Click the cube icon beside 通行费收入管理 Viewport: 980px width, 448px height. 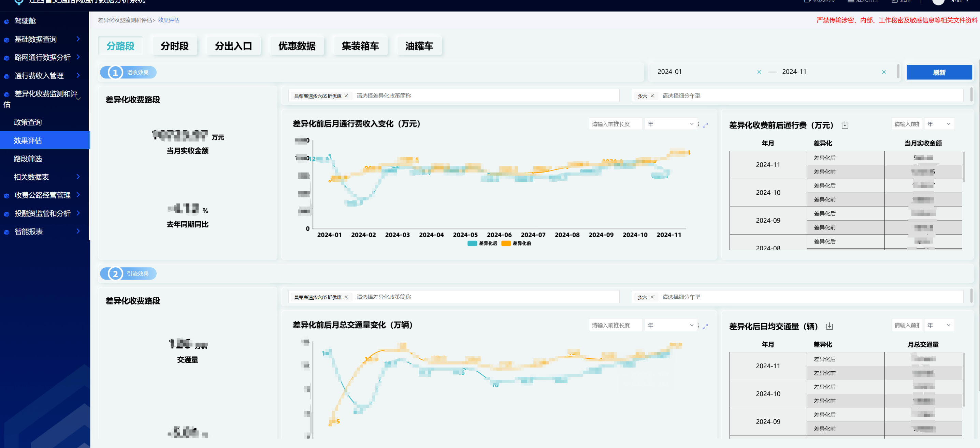coord(6,76)
